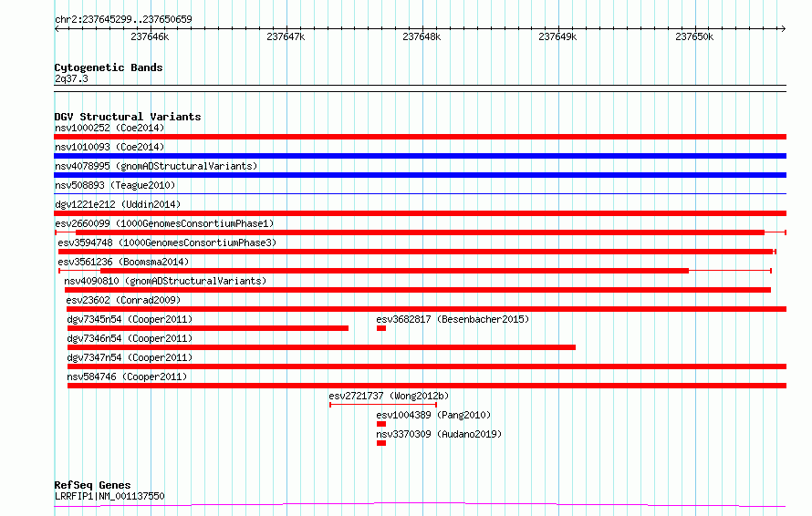This screenshot has height=516, width=812.
Task: Select the esv2660099 1000GenomesConsortiumPhase1 bar
Action: coord(420,232)
